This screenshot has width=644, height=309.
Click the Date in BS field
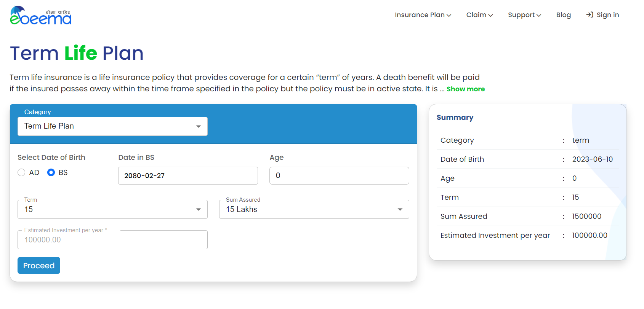(x=188, y=176)
